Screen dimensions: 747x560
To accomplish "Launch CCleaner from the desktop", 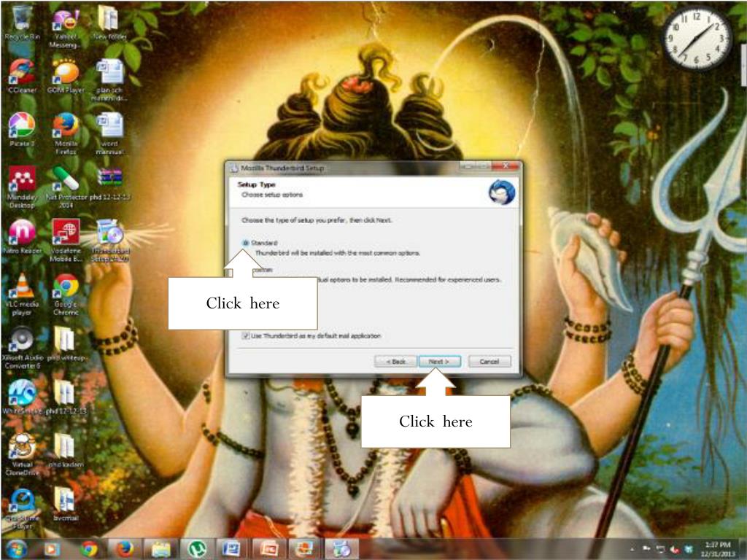I will coord(21,76).
